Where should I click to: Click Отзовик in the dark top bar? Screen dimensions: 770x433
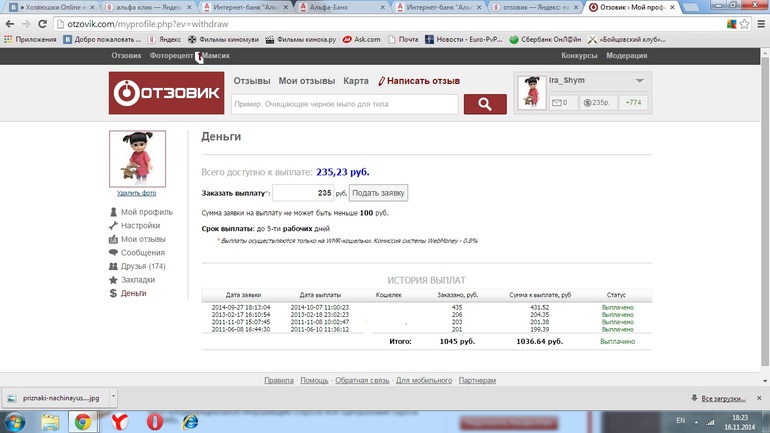point(126,55)
